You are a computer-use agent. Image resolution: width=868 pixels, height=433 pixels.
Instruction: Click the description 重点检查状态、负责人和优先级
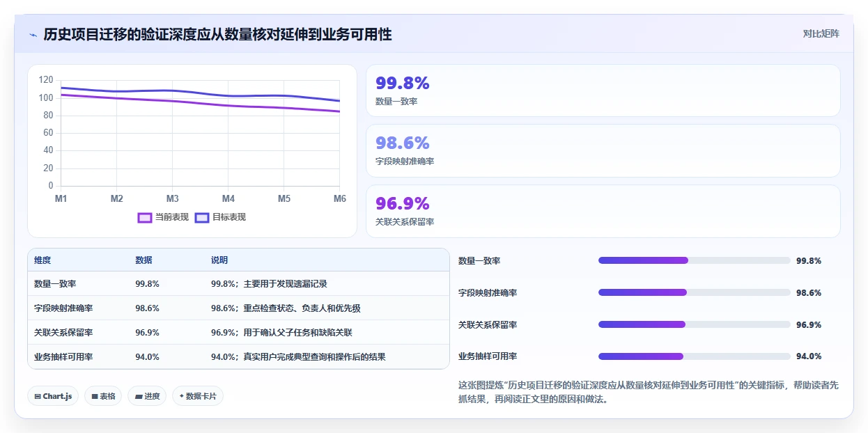click(x=302, y=308)
